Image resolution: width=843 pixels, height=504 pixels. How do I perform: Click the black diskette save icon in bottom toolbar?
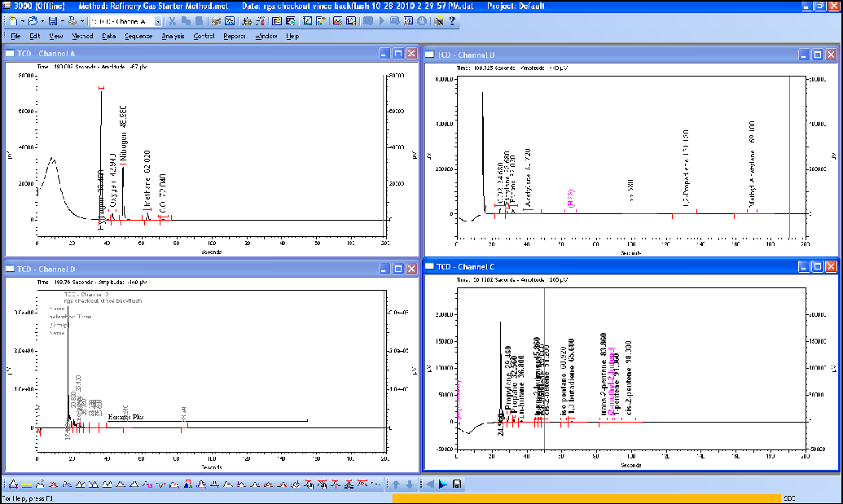pyautogui.click(x=456, y=484)
